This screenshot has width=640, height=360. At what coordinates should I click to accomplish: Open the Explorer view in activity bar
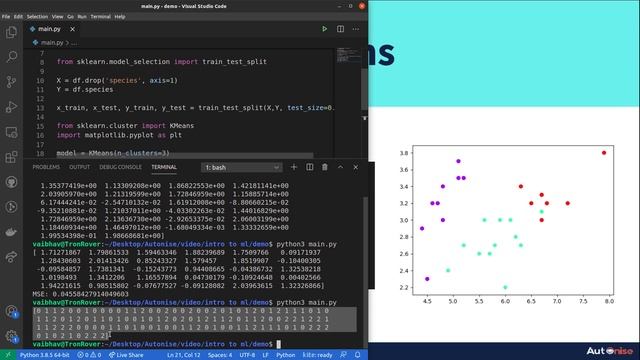point(11,32)
